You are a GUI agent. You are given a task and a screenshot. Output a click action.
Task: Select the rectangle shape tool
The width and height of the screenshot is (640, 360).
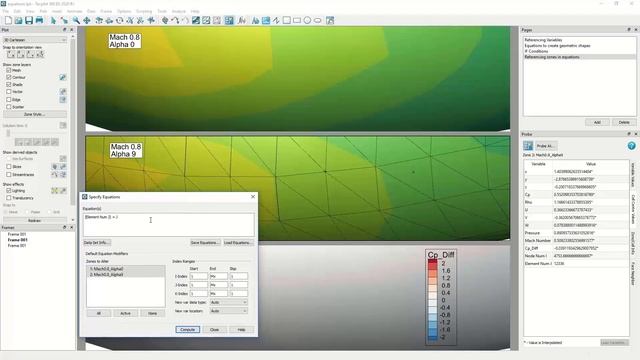[x=297, y=20]
